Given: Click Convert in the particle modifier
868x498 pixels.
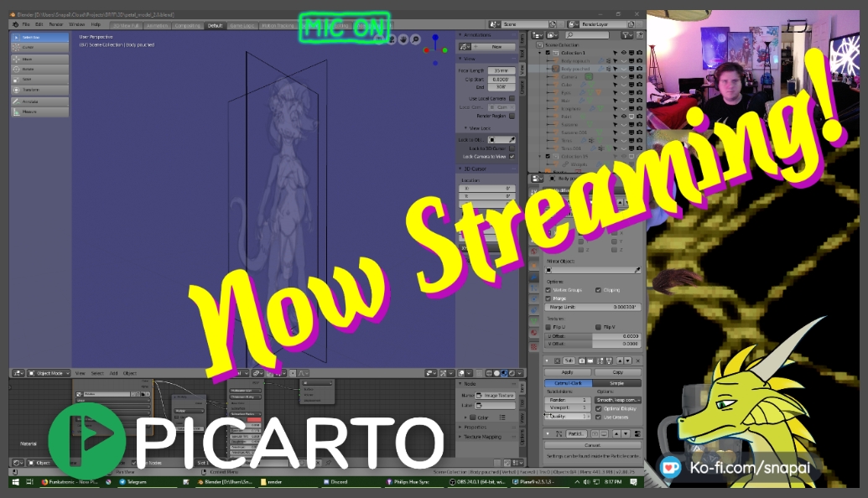Looking at the screenshot, I should (592, 445).
